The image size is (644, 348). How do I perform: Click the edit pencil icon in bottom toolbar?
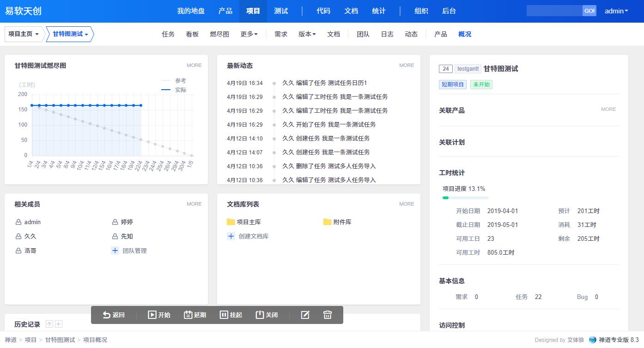(x=305, y=315)
